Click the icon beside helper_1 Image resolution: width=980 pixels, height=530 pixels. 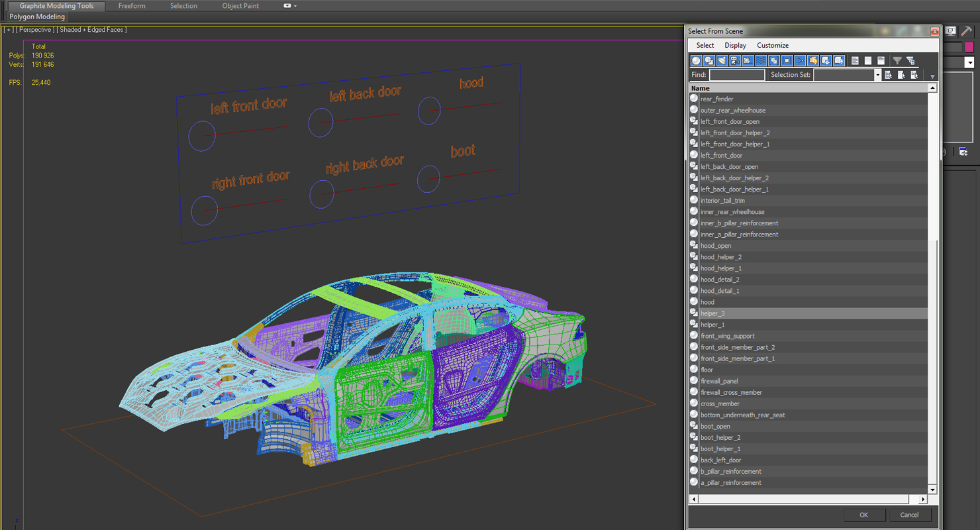pos(694,324)
